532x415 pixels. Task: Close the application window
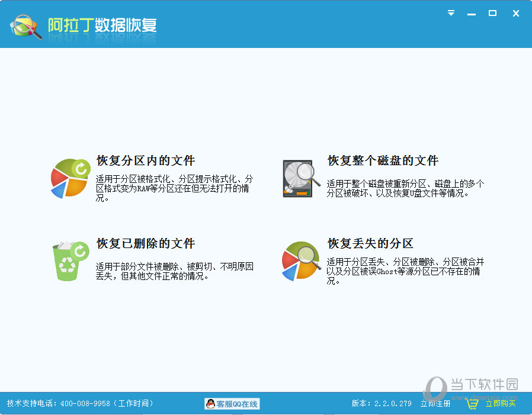pyautogui.click(x=516, y=13)
